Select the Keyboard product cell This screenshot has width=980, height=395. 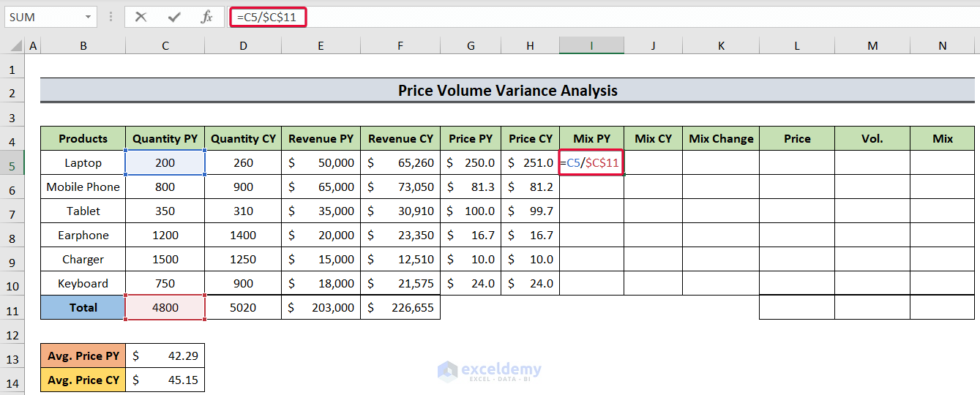(83, 284)
